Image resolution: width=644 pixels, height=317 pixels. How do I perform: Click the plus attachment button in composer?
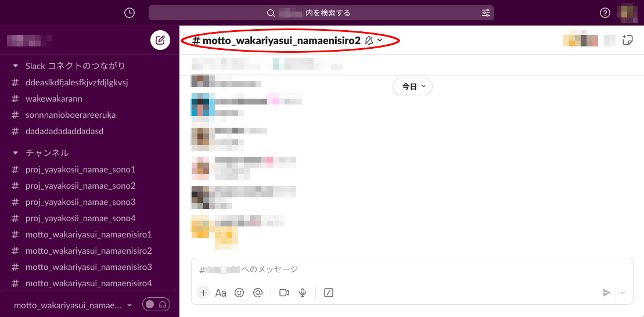pyautogui.click(x=203, y=293)
